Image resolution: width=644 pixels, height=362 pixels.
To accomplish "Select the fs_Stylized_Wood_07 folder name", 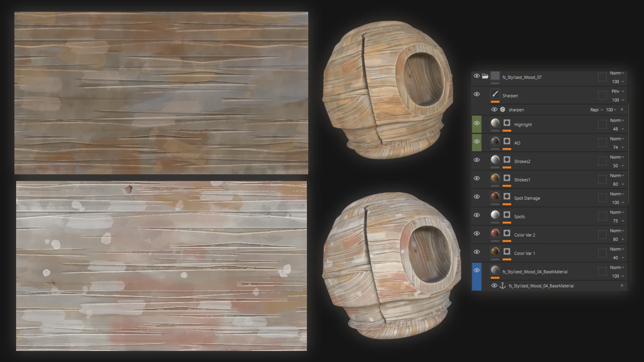I will (522, 77).
